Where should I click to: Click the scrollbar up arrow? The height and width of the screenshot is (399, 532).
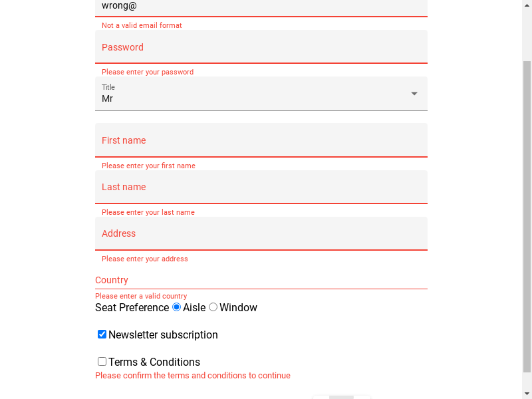pos(527,5)
